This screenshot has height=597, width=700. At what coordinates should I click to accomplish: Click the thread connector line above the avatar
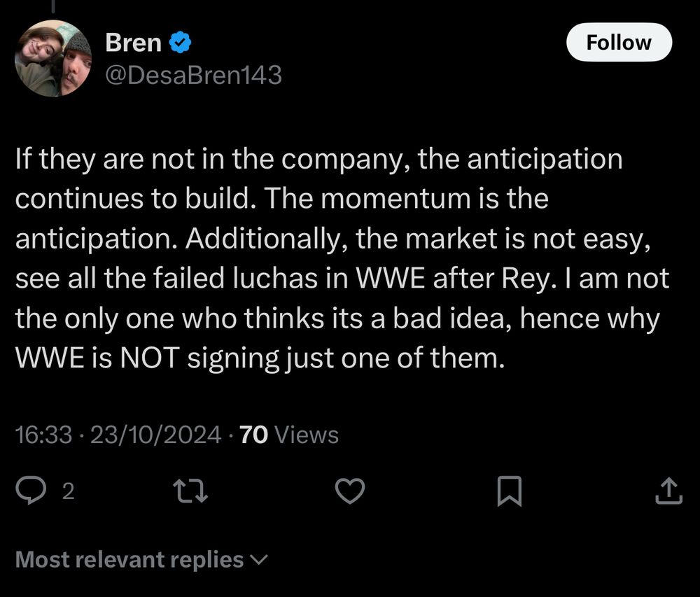[x=53, y=6]
